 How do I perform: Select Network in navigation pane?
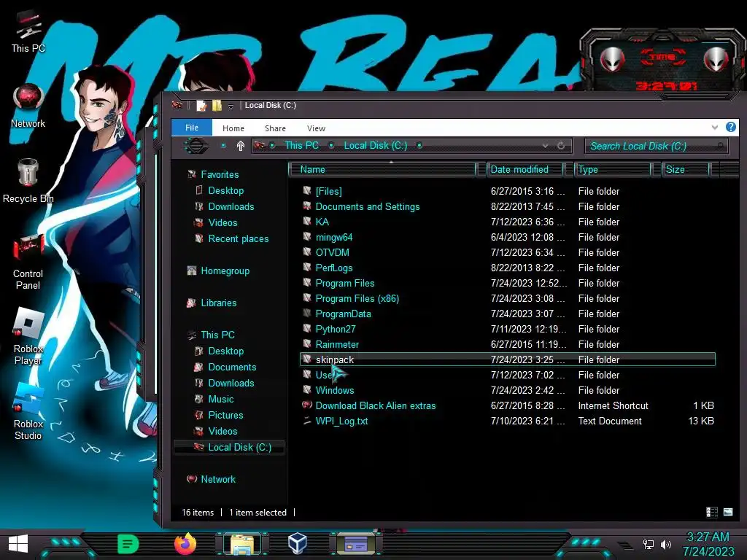coord(217,480)
